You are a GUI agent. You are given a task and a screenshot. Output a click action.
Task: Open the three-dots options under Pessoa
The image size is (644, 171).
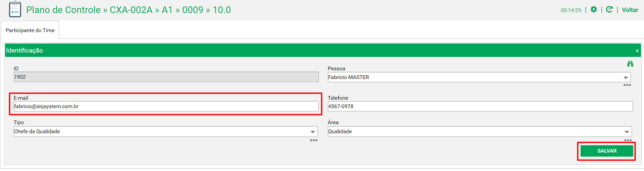click(627, 85)
